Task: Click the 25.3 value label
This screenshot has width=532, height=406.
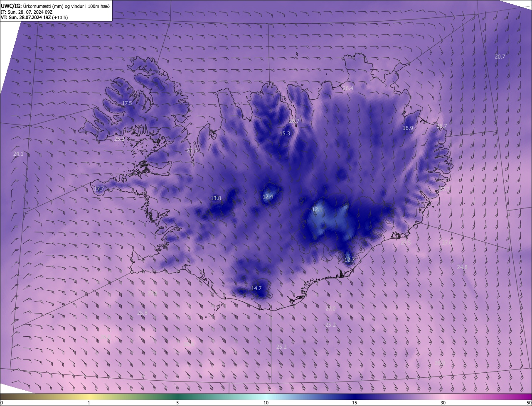Action: [119, 139]
